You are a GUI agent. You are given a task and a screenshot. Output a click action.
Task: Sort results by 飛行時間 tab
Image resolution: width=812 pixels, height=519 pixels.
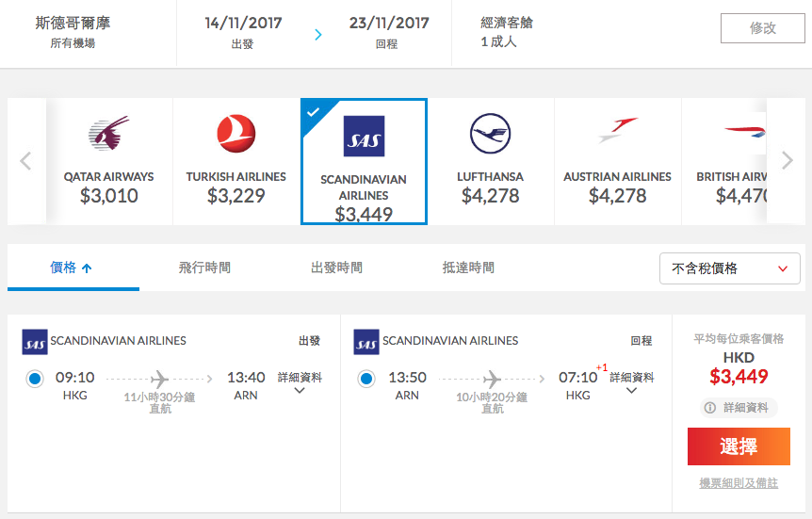click(204, 268)
